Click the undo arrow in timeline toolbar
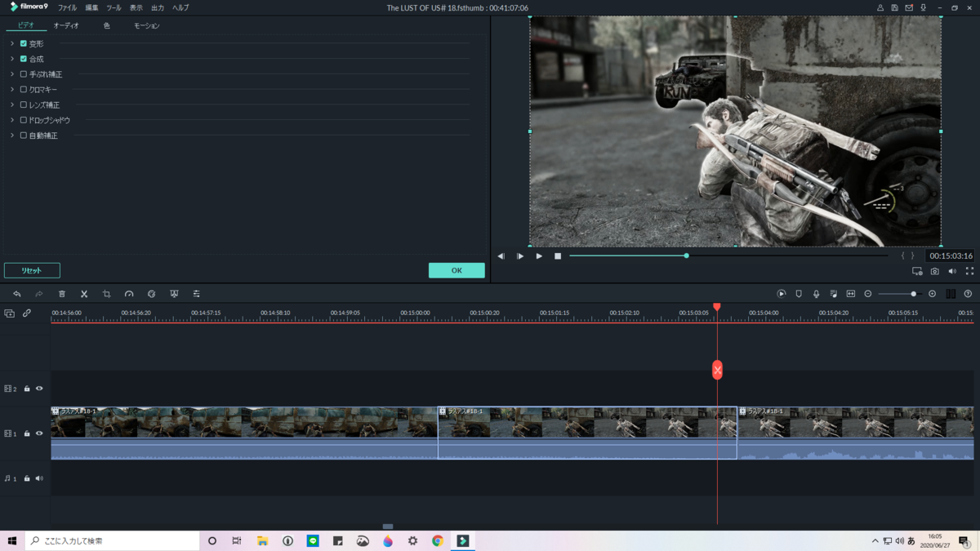The height and width of the screenshot is (551, 980). [16, 294]
